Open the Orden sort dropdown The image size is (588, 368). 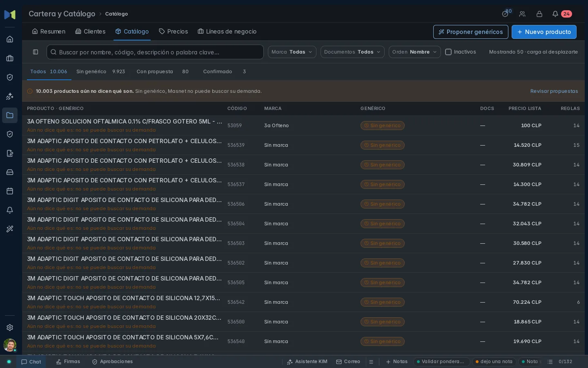tap(414, 52)
